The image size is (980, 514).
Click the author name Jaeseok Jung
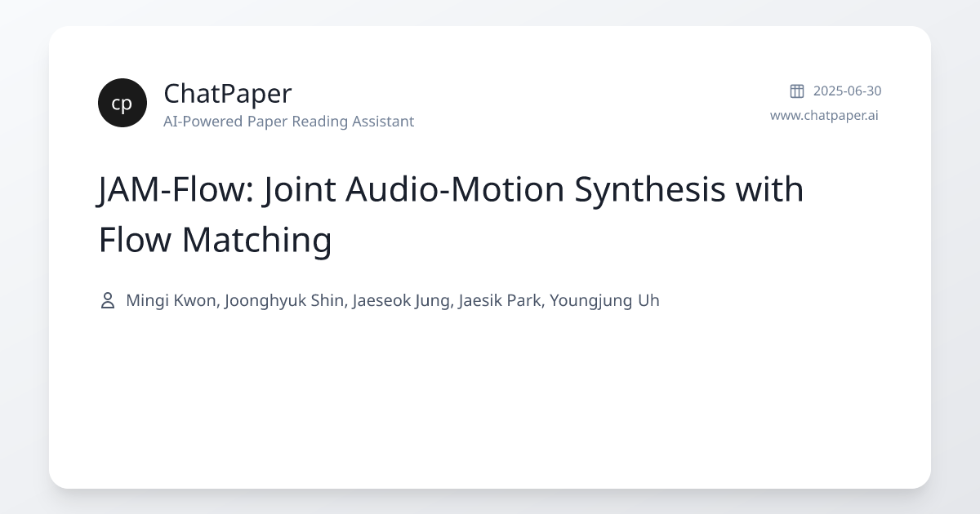(x=401, y=300)
